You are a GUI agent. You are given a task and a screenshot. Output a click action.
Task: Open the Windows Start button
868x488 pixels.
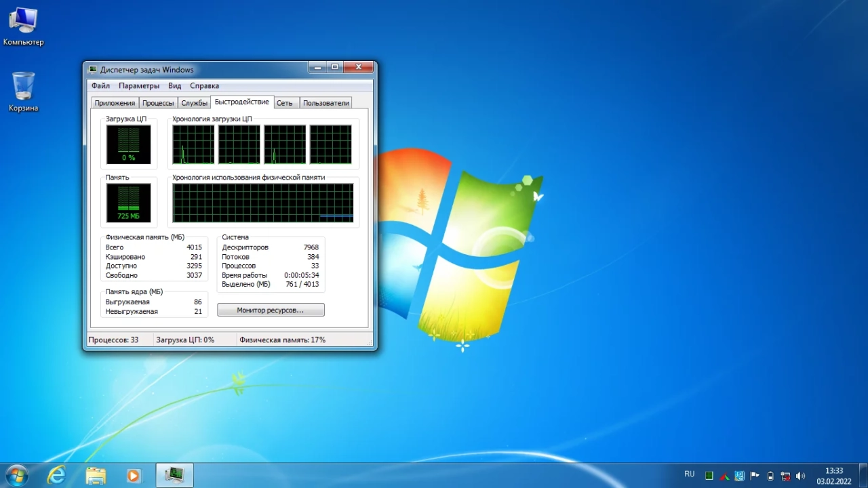click(x=16, y=475)
